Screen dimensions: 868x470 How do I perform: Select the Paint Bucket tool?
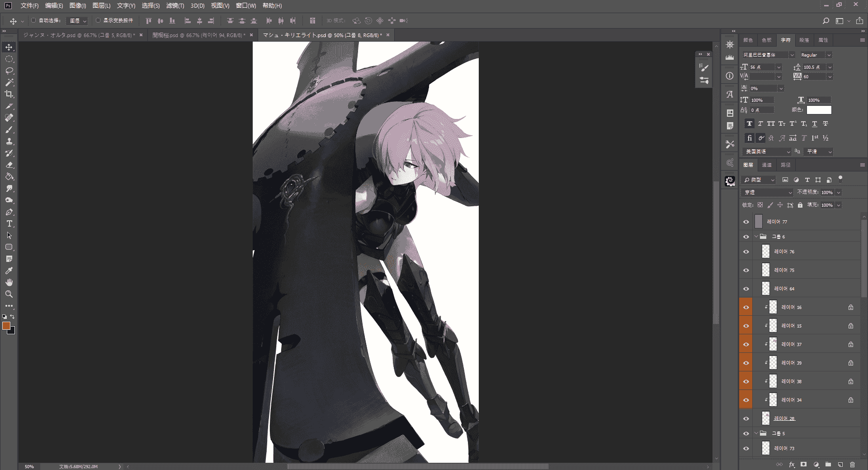point(9,176)
